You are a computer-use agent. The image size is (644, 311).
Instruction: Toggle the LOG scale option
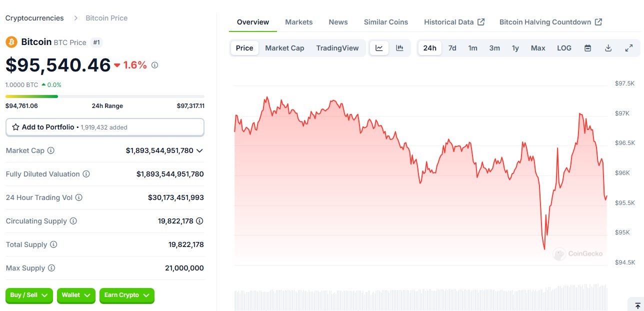click(x=564, y=48)
